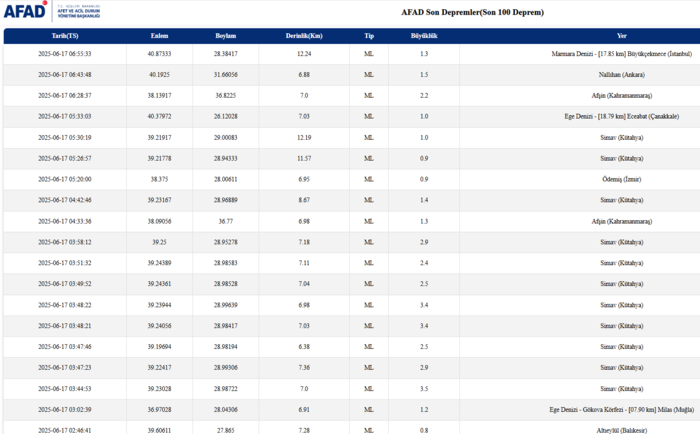
Task: Select the magnitude 1.2 cell
Action: coord(424,409)
